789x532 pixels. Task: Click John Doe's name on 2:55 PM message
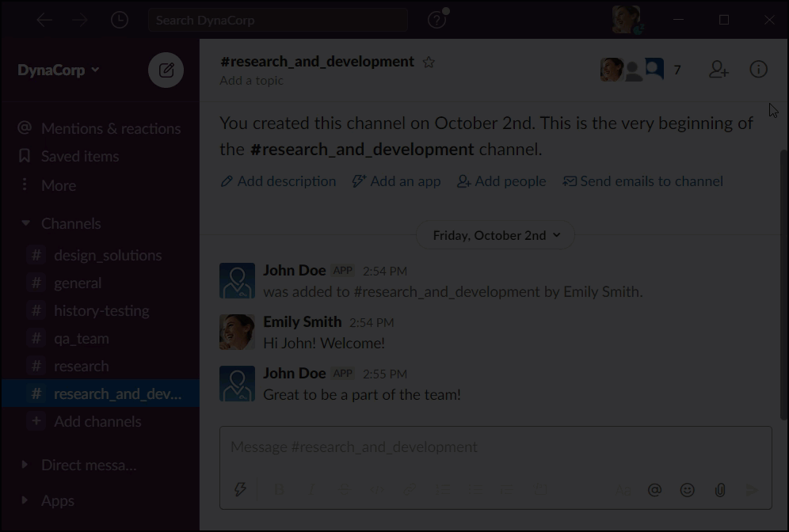[x=295, y=373]
